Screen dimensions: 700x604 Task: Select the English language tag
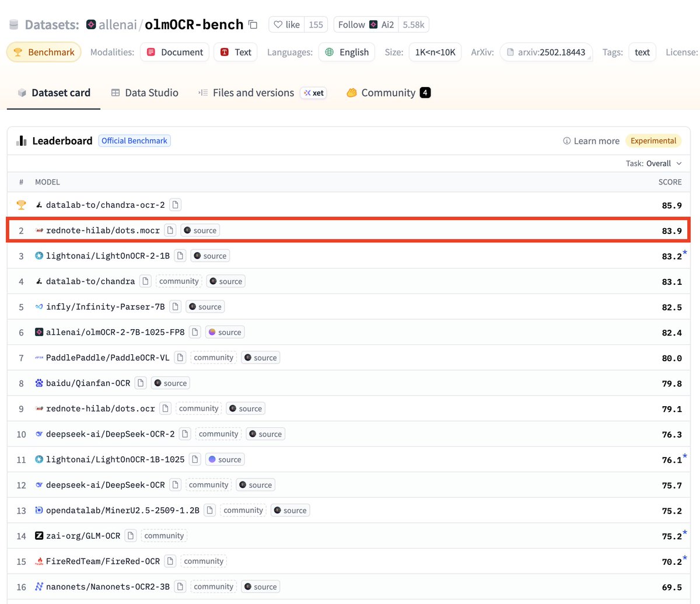[346, 52]
